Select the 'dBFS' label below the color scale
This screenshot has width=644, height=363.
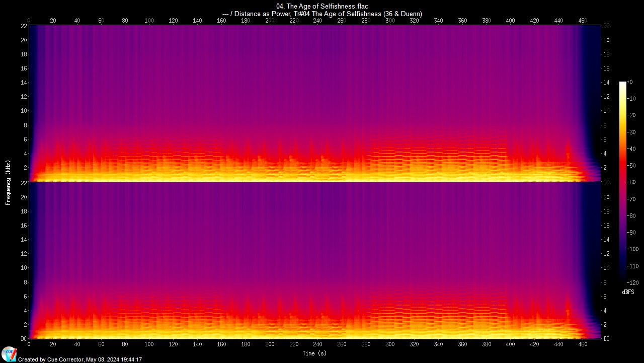click(628, 292)
